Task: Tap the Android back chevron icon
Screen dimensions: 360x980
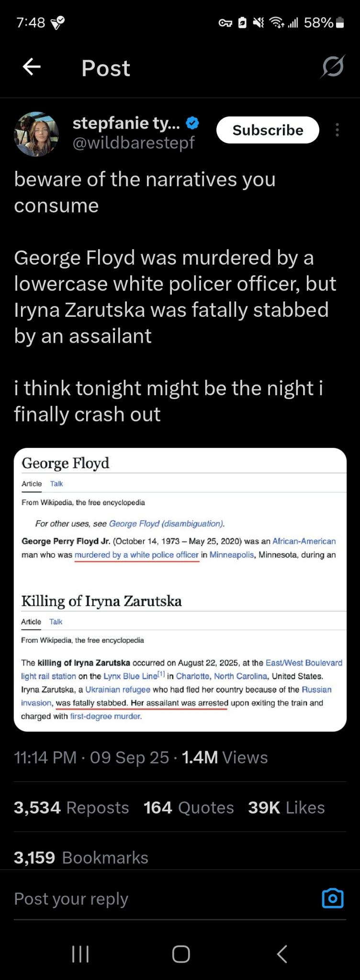Action: [x=282, y=954]
